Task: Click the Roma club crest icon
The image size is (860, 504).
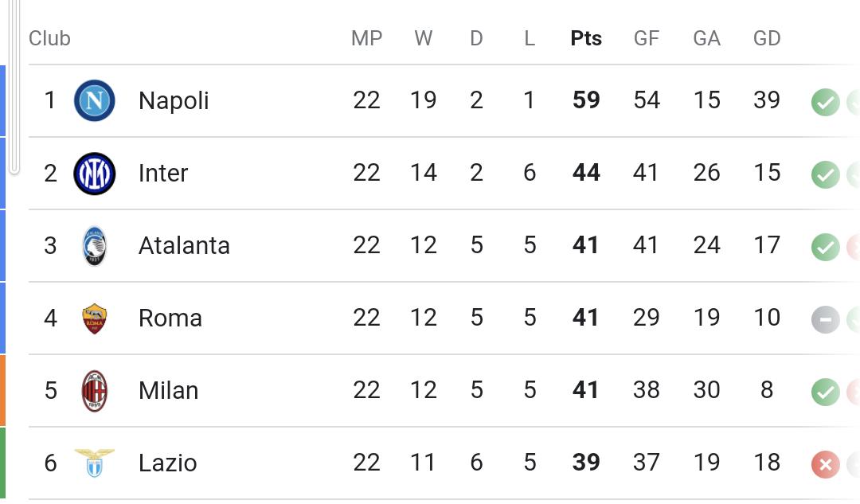Action: [95, 318]
